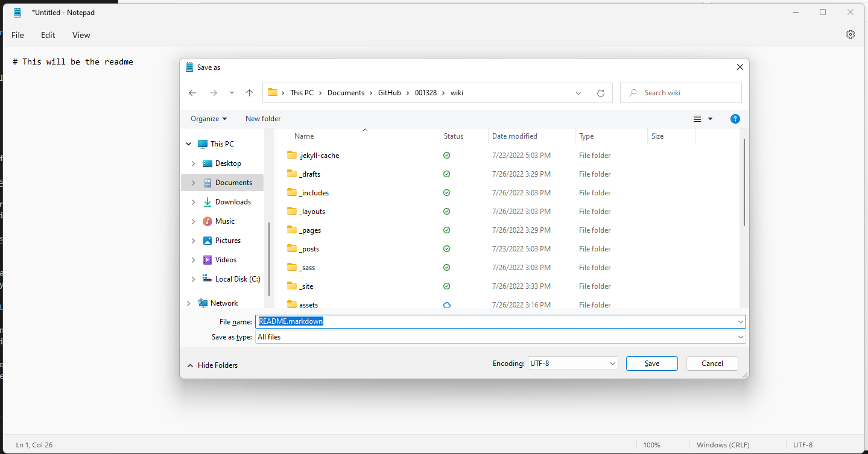Open the Encoding UTF-8 dropdown
Screen dimensions: 868x454
(572, 364)
